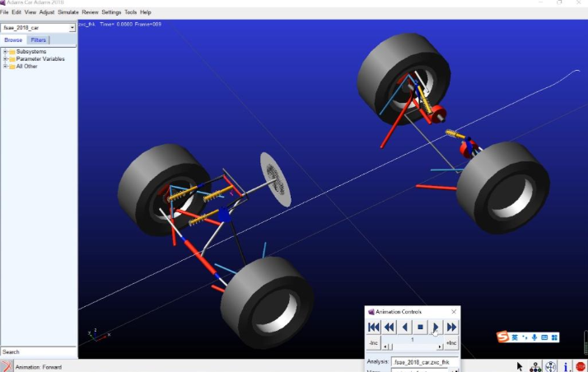Click the Search field in browser panel

click(38, 351)
